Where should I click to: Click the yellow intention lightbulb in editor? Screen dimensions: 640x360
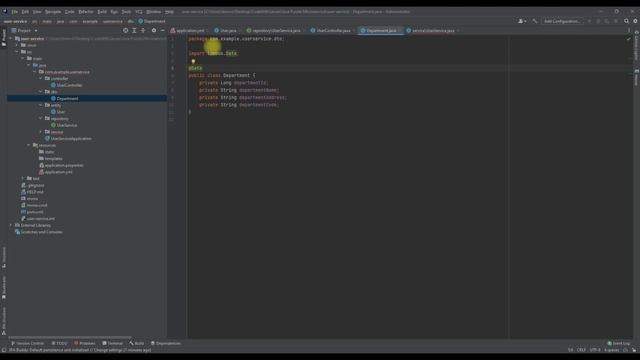click(x=193, y=62)
